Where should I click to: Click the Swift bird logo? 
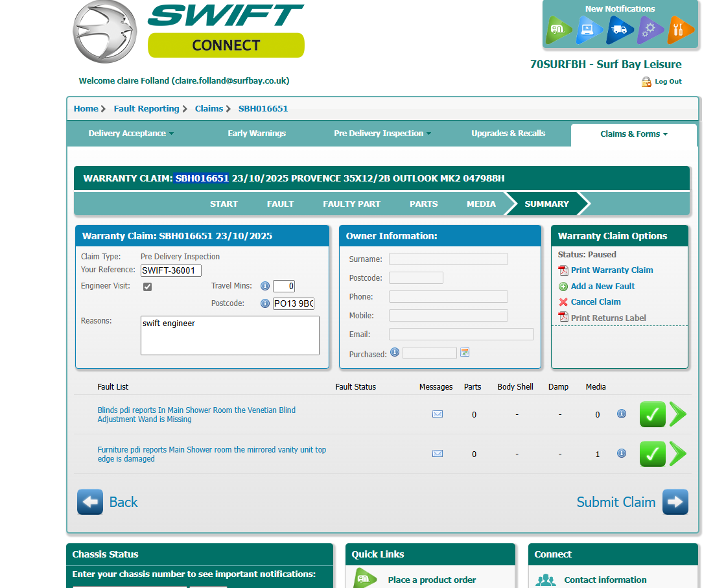(x=104, y=32)
